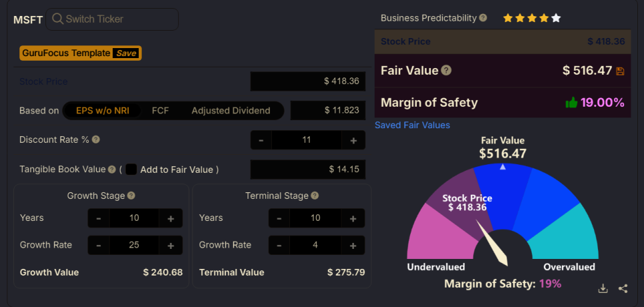
Task: Choose Adjusted Dividend as basis
Action: click(231, 111)
